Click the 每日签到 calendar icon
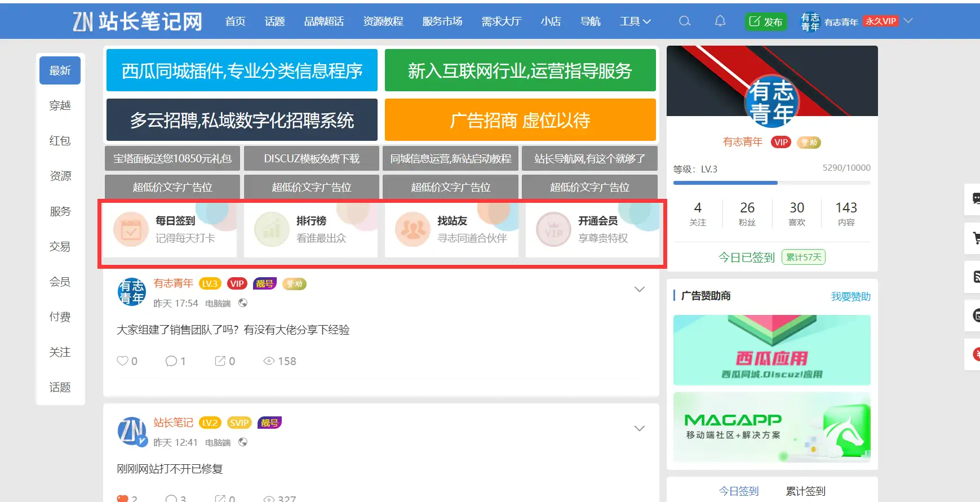Screen dimensions: 980x502 [131, 229]
